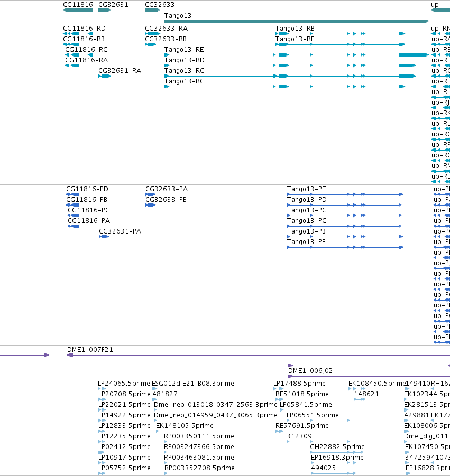Select RP003247366.5prime EST label
450x476 pixels.
[199, 447]
